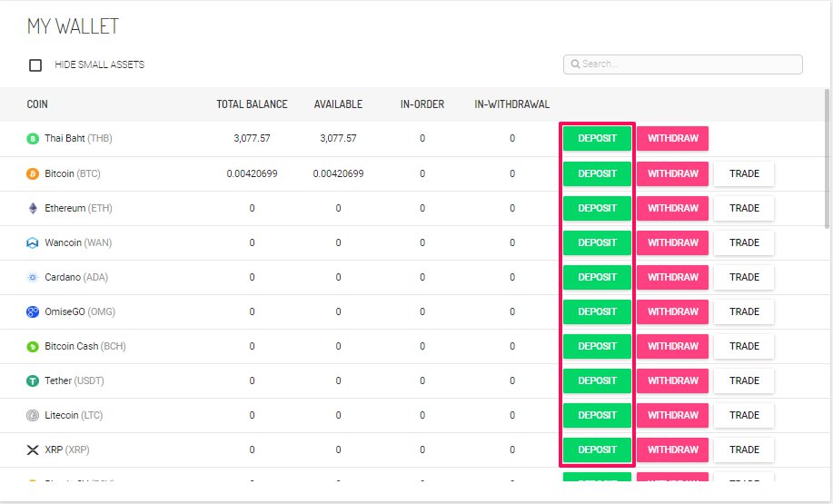
Task: Open Trade for XRP
Action: click(744, 450)
